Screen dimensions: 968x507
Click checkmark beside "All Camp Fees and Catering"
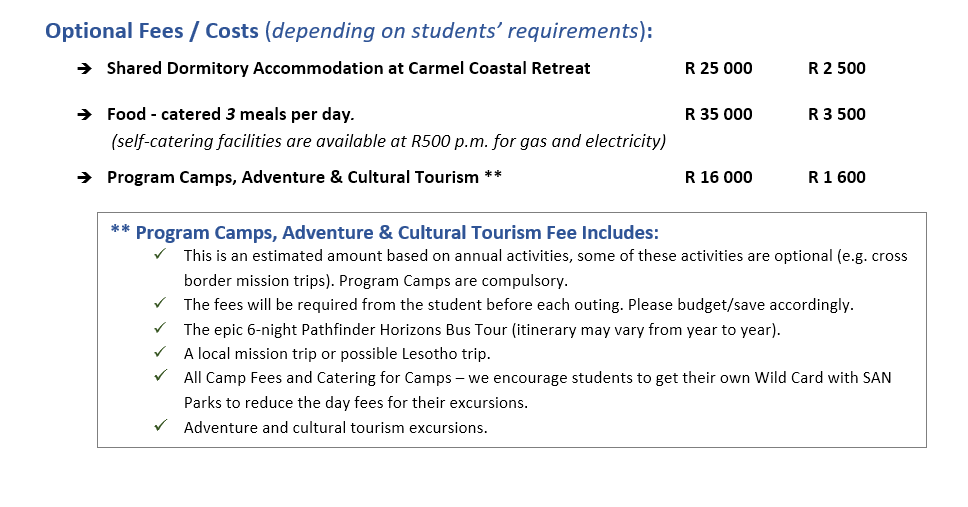160,377
